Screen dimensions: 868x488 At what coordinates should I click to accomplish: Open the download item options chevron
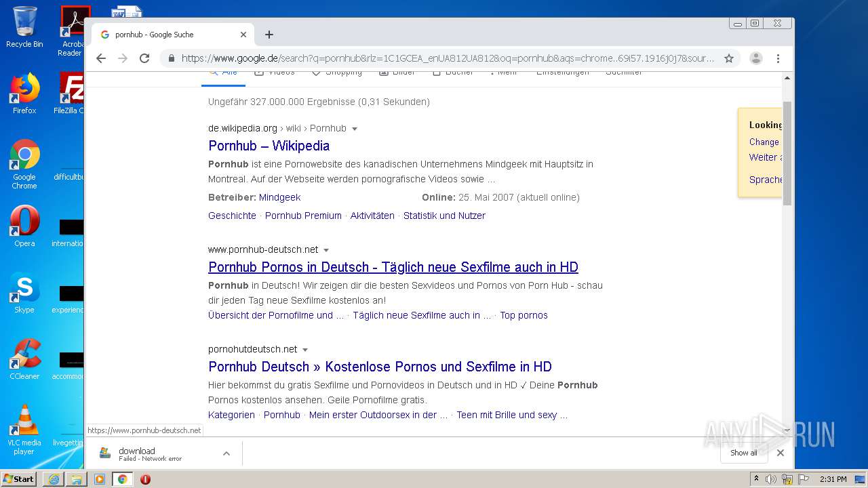(226, 453)
